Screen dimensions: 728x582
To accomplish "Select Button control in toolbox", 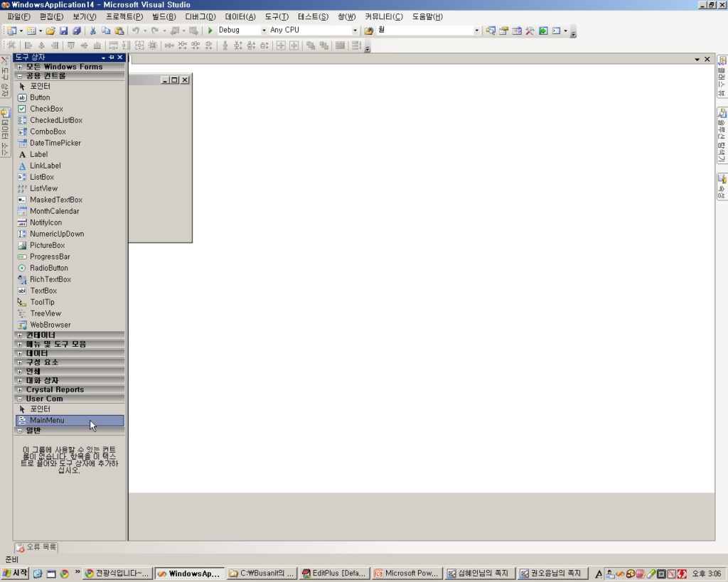I will click(70, 97).
